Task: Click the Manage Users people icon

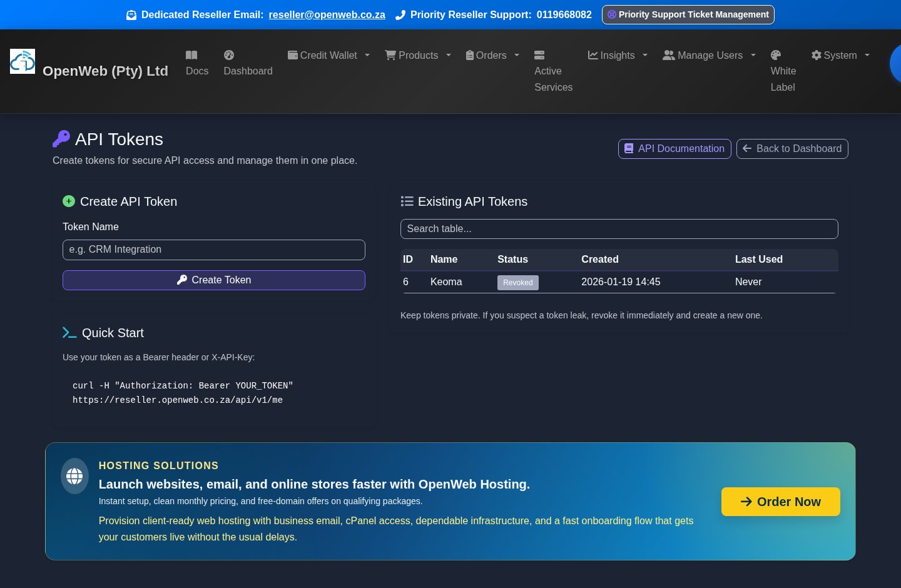Action: 669,55
